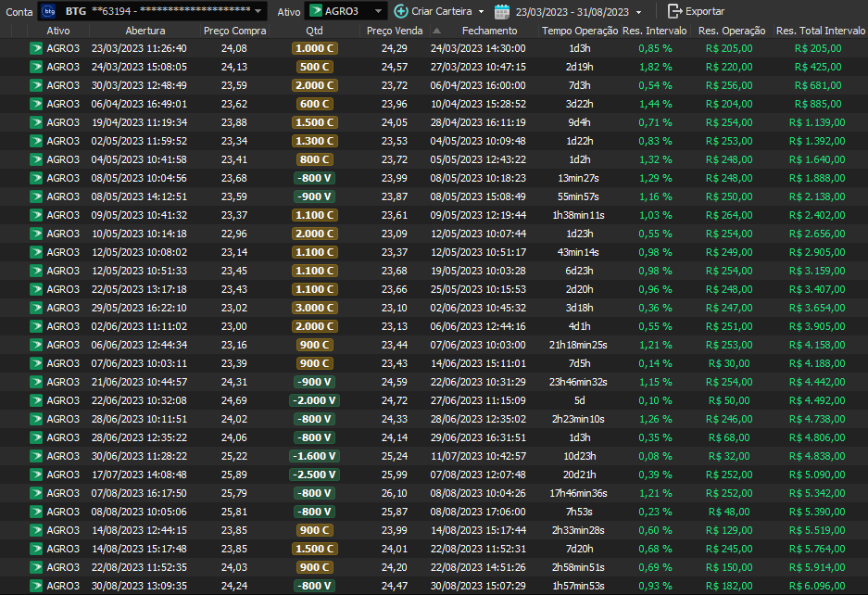Sort by the Abertura column header
868x595 pixels.
(139, 31)
